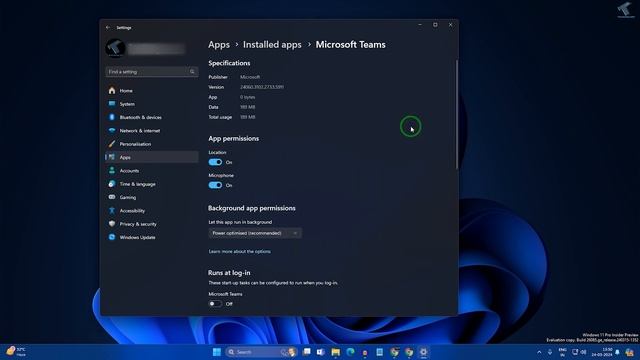The width and height of the screenshot is (640, 360).
Task: Navigate to Apps in the breadcrumb
Action: click(219, 44)
